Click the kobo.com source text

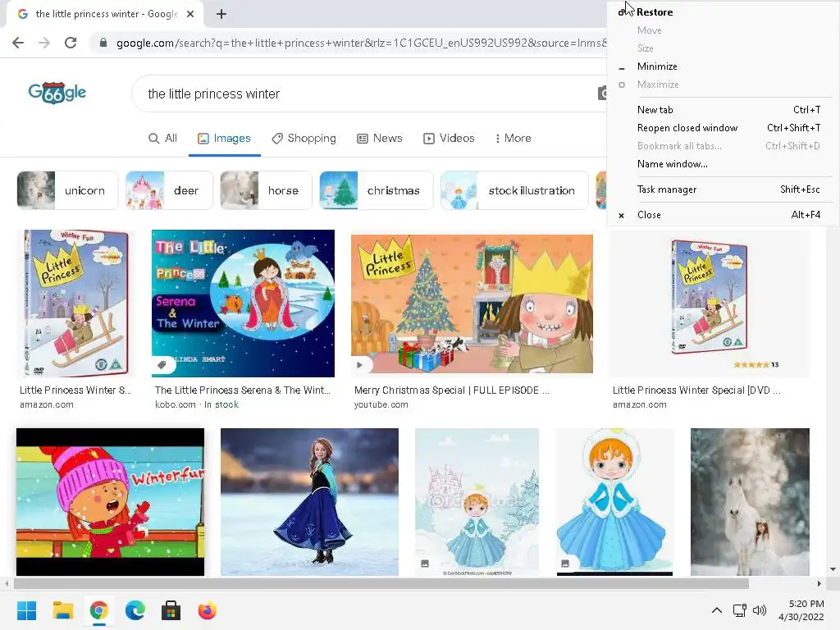(x=176, y=404)
